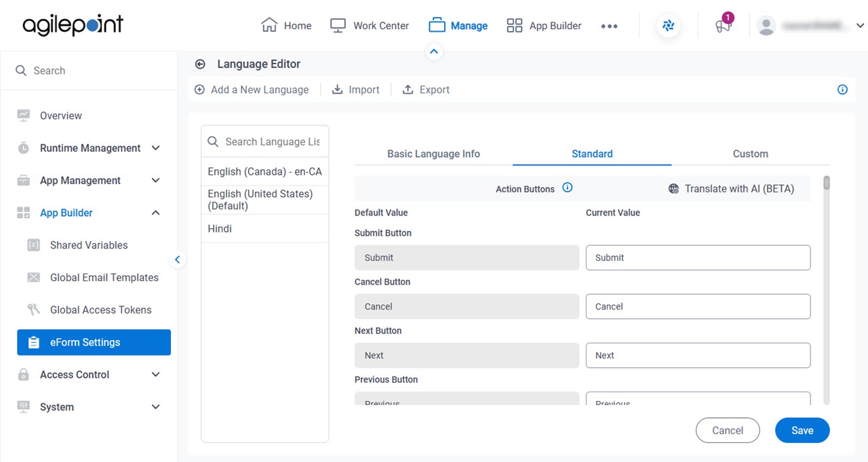Click the sidebar search magnifier icon

21,70
